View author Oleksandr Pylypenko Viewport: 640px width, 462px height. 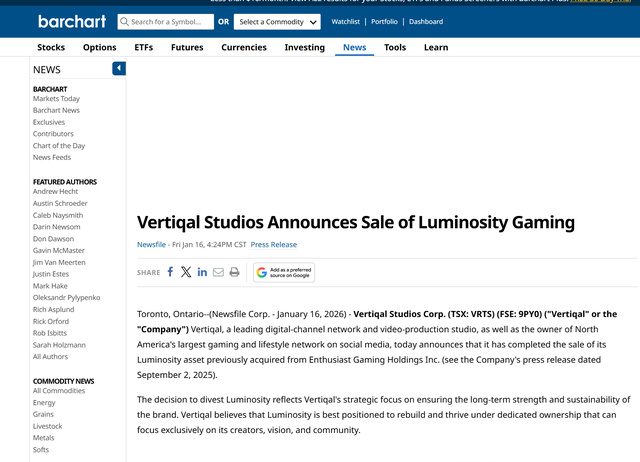click(67, 298)
